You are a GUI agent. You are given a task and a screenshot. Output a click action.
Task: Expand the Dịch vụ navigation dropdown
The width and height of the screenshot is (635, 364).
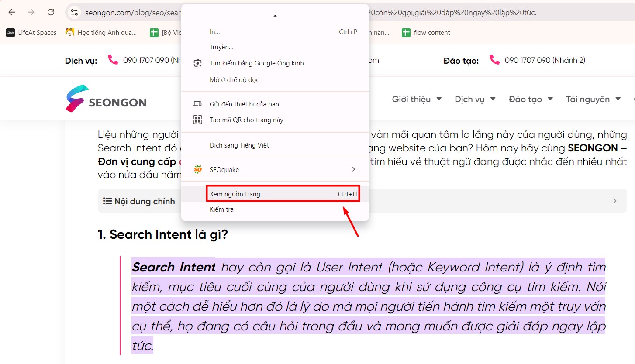475,99
